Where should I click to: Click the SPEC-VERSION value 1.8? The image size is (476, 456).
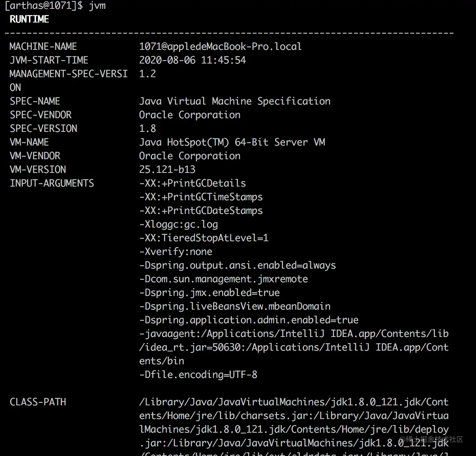coord(147,129)
